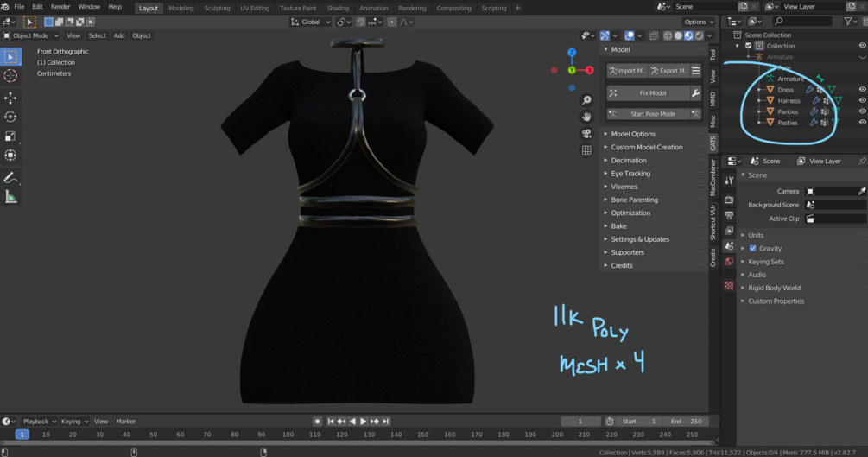This screenshot has width=868, height=457.
Task: Open the World properties tab icon
Action: point(729,262)
